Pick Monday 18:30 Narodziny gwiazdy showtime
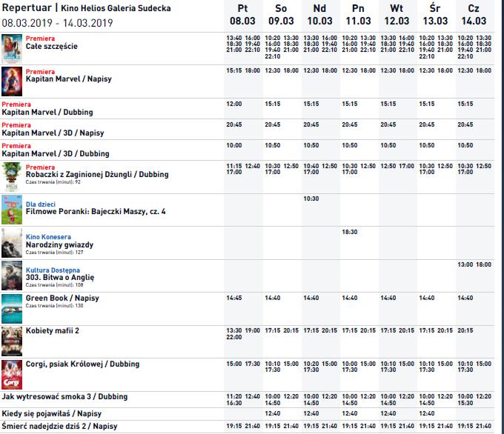Image resolution: width=504 pixels, height=434 pixels. 350,232
